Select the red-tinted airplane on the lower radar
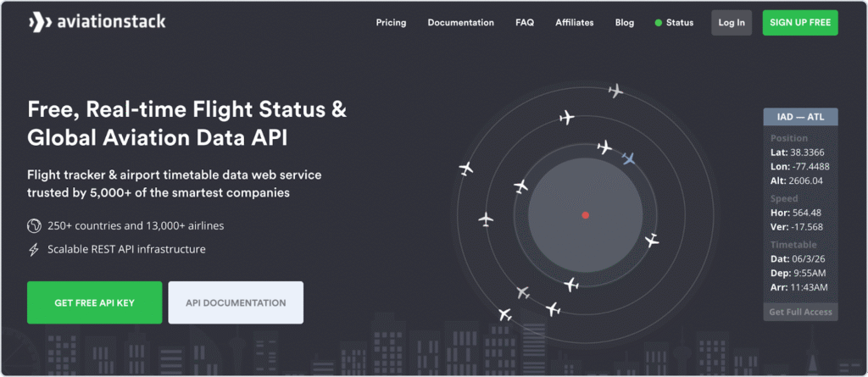Screen dimensions: 868x377 click(x=523, y=292)
